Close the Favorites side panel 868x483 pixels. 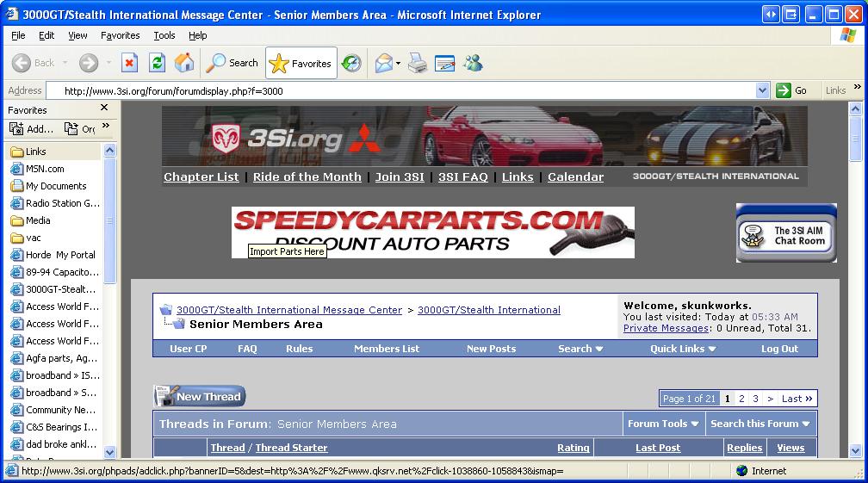[104, 108]
